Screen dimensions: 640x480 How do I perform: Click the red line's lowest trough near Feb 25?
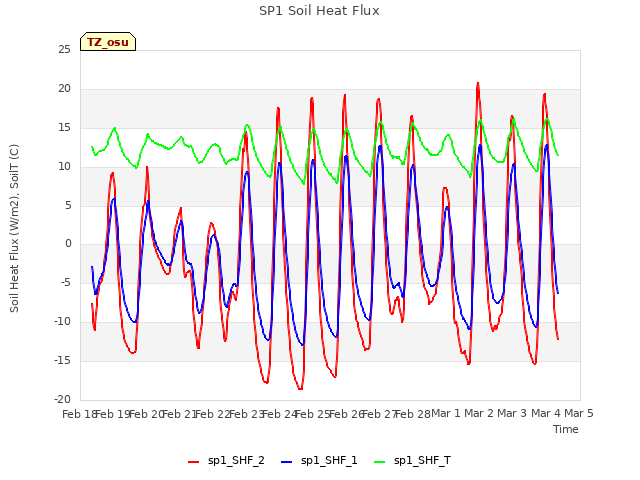(300, 389)
